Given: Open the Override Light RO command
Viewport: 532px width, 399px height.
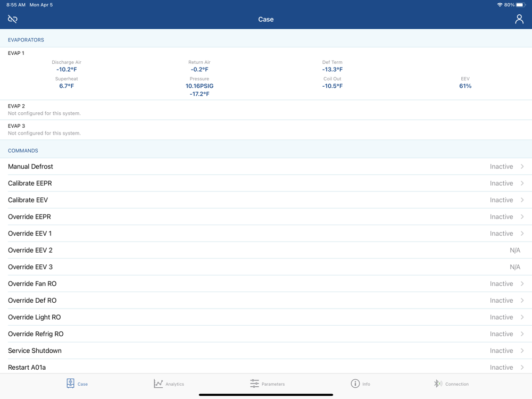Looking at the screenshot, I should pyautogui.click(x=266, y=317).
